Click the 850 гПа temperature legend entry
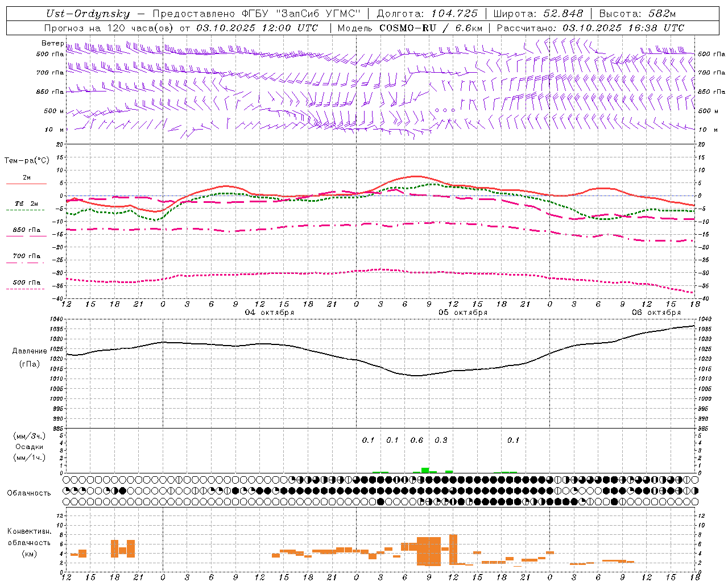 [26, 230]
